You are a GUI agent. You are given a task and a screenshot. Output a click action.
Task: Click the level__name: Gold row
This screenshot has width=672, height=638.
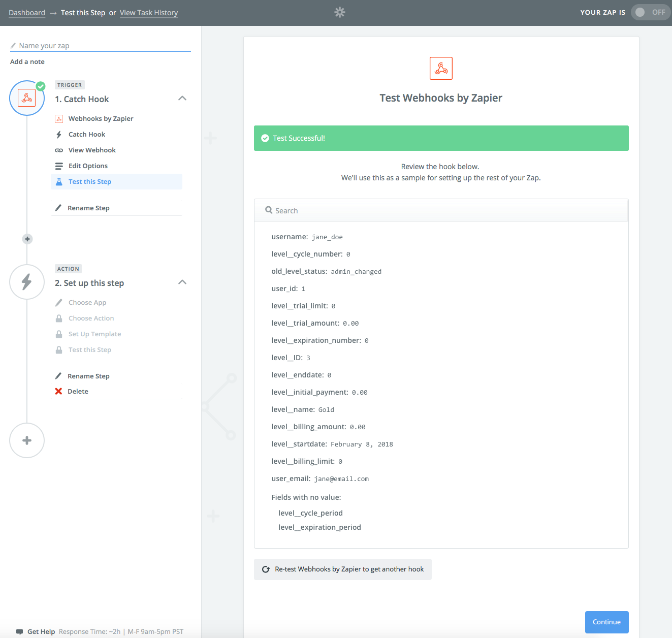pyautogui.click(x=303, y=410)
